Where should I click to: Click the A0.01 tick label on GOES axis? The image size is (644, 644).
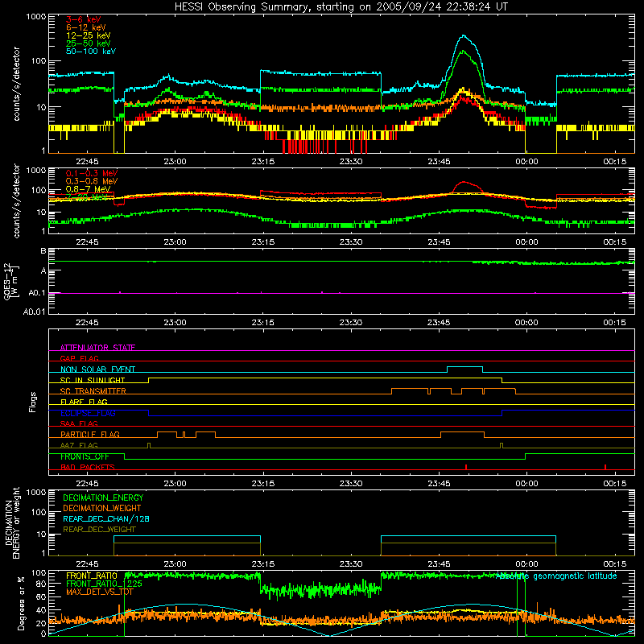(35, 312)
